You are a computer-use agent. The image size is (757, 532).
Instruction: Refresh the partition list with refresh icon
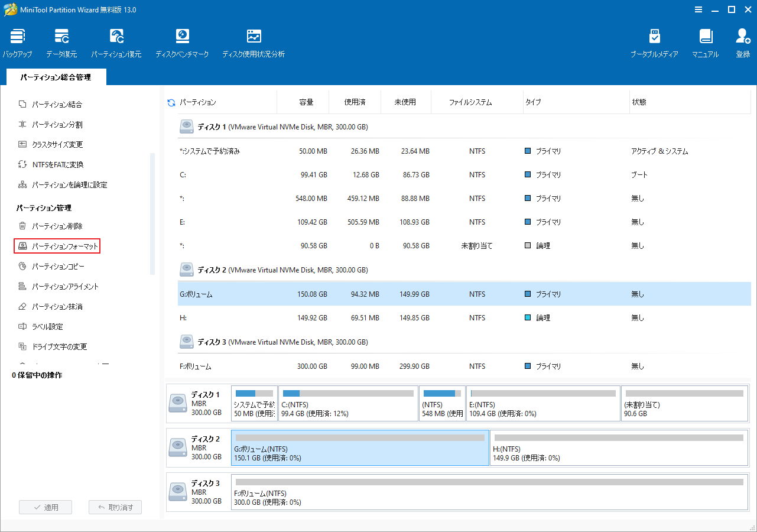coord(171,102)
